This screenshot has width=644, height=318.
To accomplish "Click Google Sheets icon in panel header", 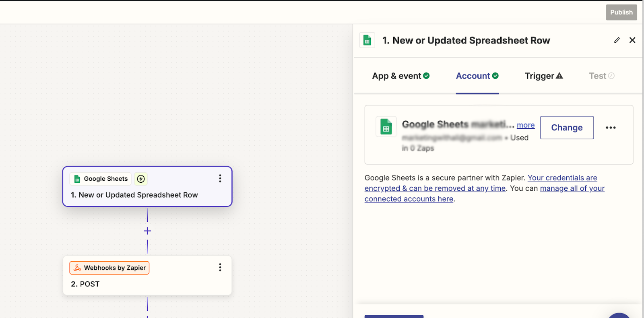I will coord(367,40).
